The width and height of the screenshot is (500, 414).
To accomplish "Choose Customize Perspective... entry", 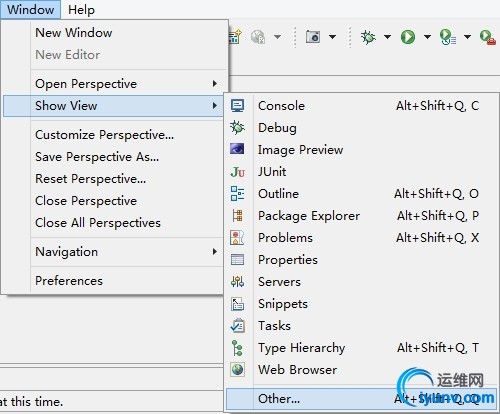I will pyautogui.click(x=113, y=135).
